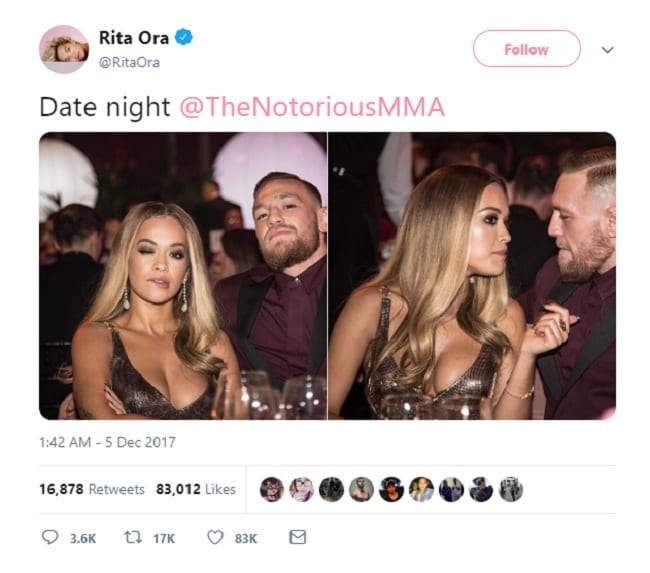
Task: Open the tweet options chevron menu
Action: [x=607, y=50]
